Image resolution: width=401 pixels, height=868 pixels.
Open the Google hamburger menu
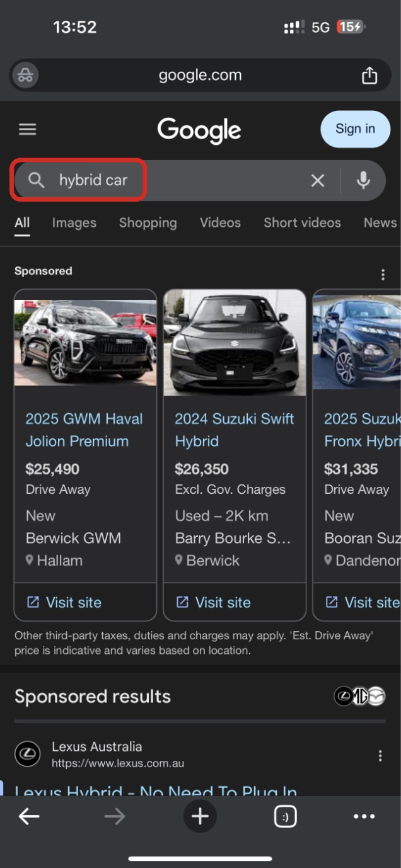28,129
